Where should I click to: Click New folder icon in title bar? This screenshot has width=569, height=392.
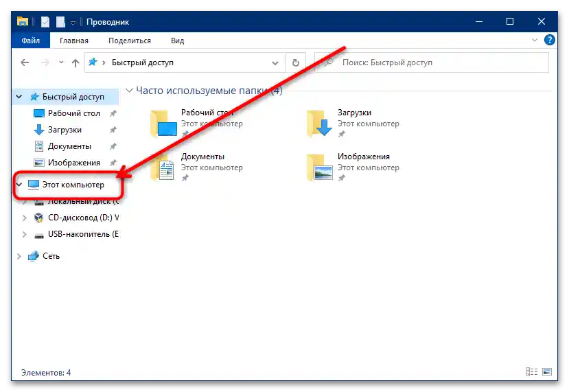click(x=60, y=22)
